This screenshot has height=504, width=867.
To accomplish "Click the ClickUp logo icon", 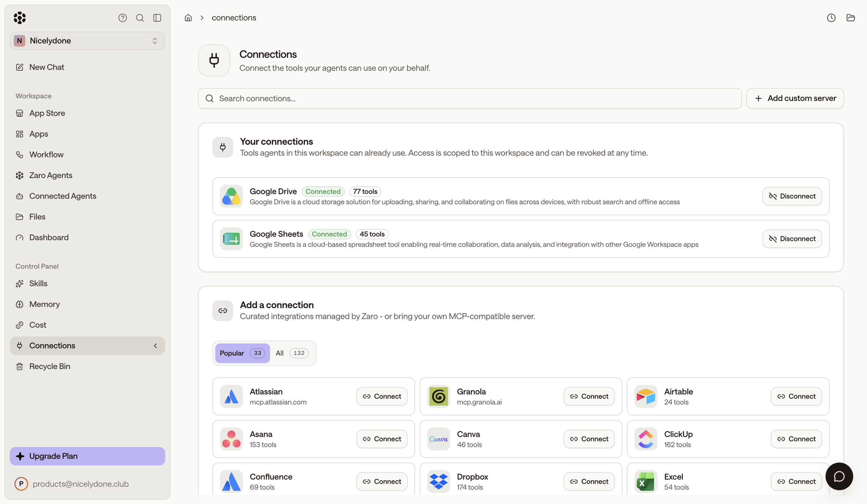I will (646, 439).
